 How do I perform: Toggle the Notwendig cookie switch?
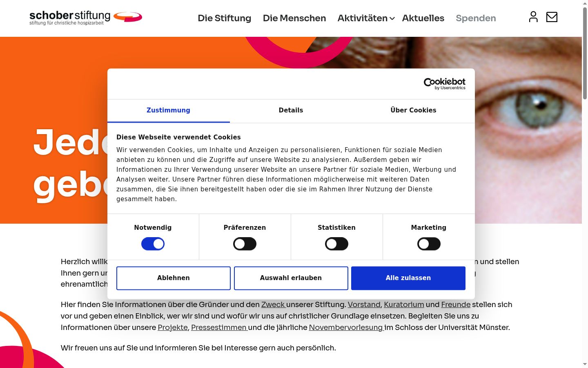[x=153, y=244]
